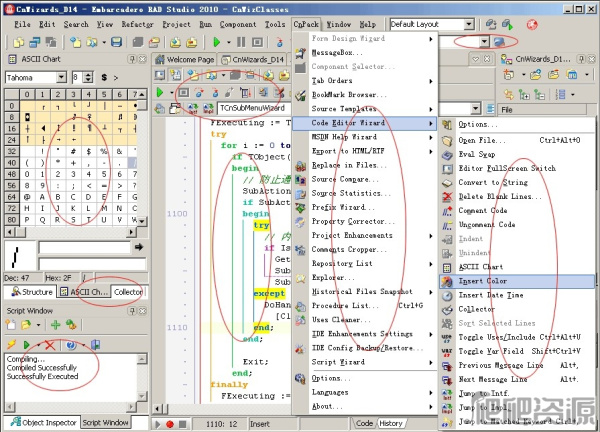Click the blue help icon in Script Window

point(71,344)
